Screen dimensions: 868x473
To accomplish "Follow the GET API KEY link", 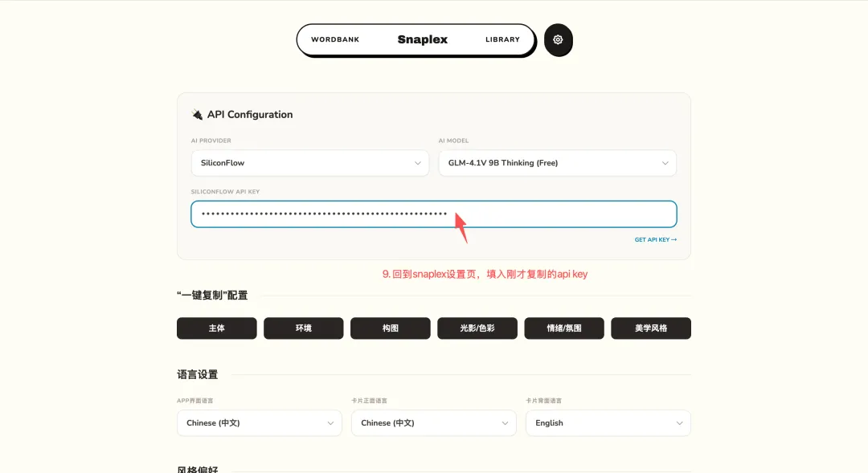I will click(x=656, y=239).
